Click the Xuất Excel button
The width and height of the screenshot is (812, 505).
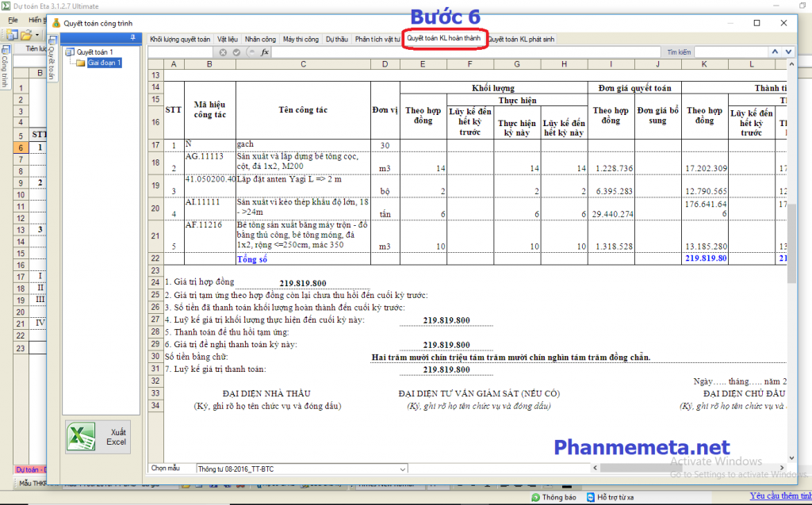(97, 436)
